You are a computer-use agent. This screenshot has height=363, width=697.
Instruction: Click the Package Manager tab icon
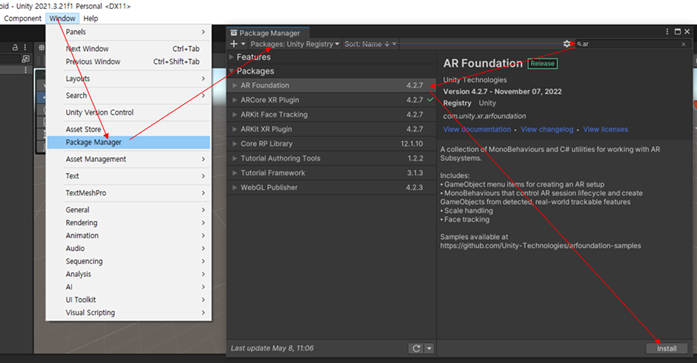(x=234, y=33)
